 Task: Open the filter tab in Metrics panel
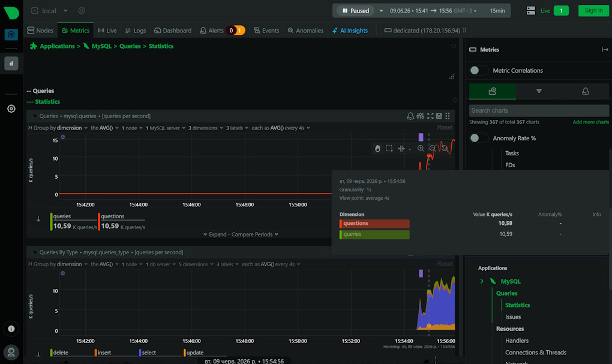[539, 91]
